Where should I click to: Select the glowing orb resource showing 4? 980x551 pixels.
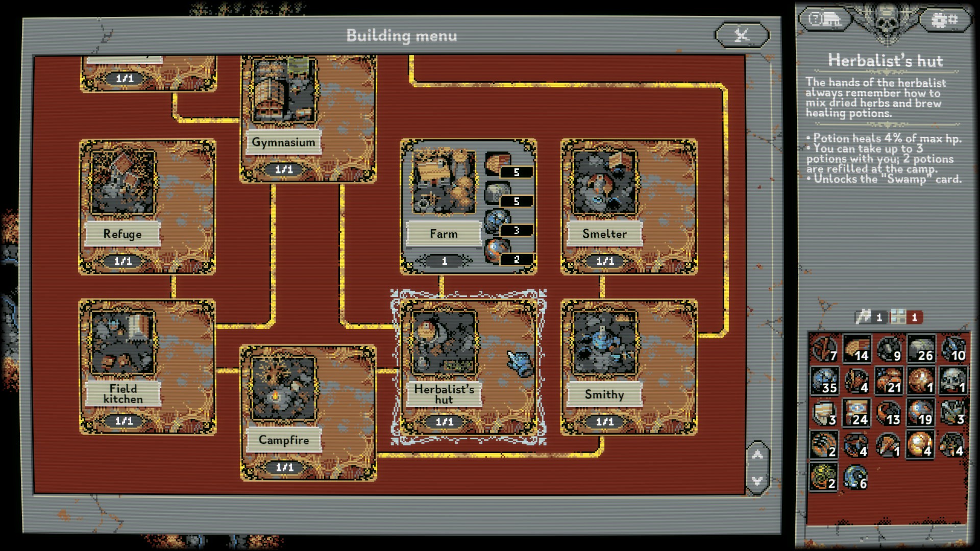[x=920, y=444]
